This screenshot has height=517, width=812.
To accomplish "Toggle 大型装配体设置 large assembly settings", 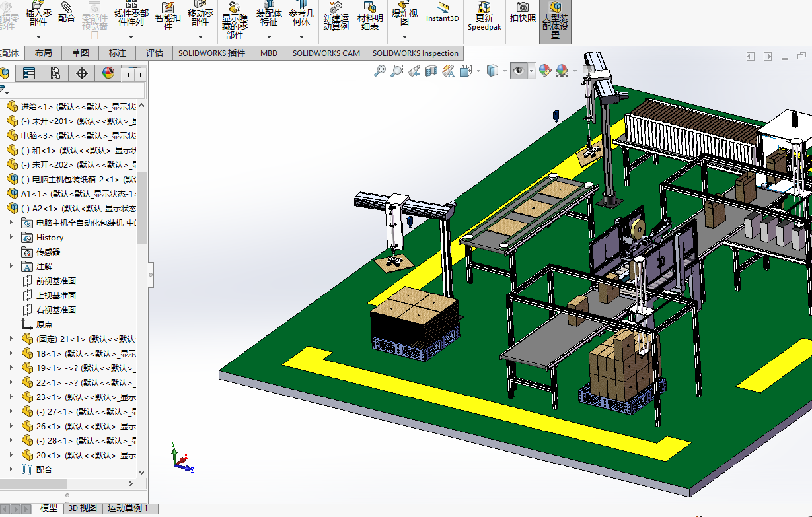I will click(555, 21).
